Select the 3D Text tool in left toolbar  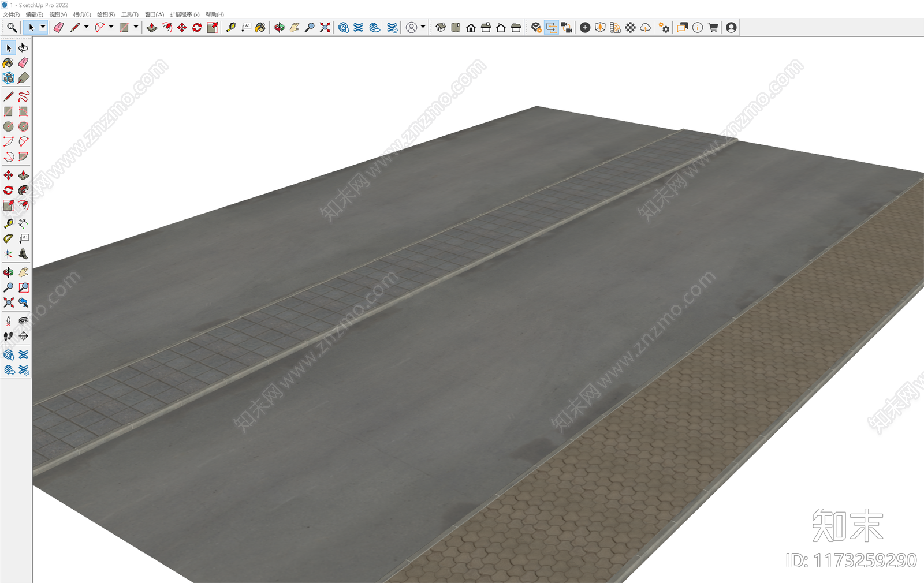[x=24, y=253]
